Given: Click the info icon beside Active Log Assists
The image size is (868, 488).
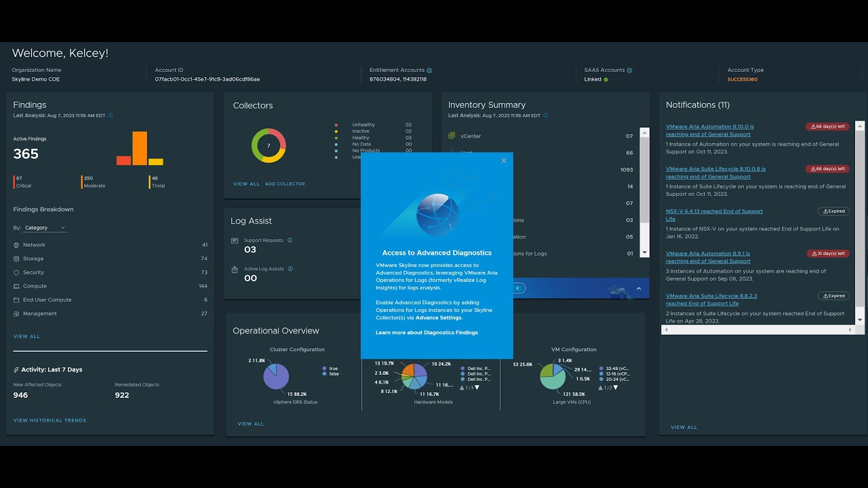Looking at the screenshot, I should 290,268.
